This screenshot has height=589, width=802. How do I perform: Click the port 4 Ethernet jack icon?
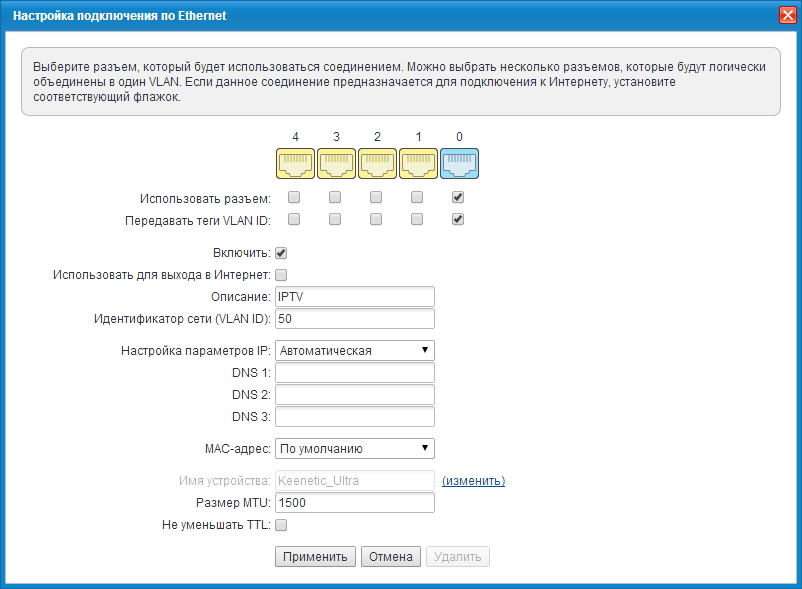(295, 163)
